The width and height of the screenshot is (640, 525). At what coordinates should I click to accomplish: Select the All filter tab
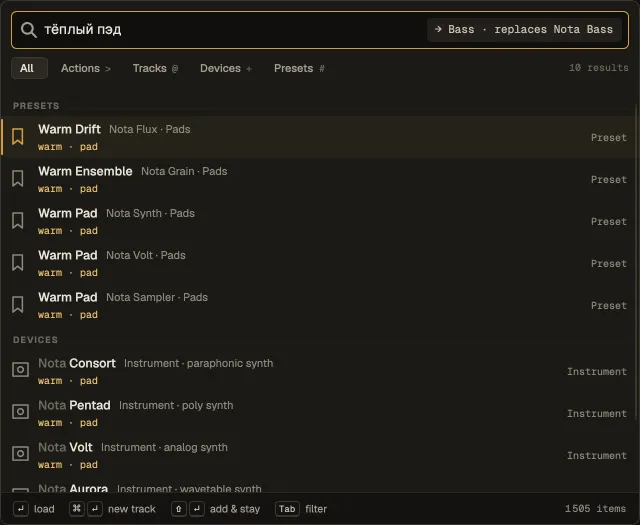[x=29, y=68]
